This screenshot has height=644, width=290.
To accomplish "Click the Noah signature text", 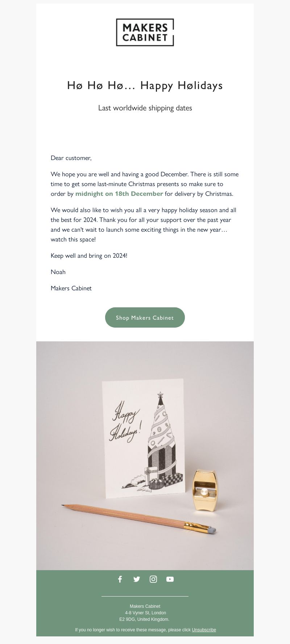I will tap(58, 272).
